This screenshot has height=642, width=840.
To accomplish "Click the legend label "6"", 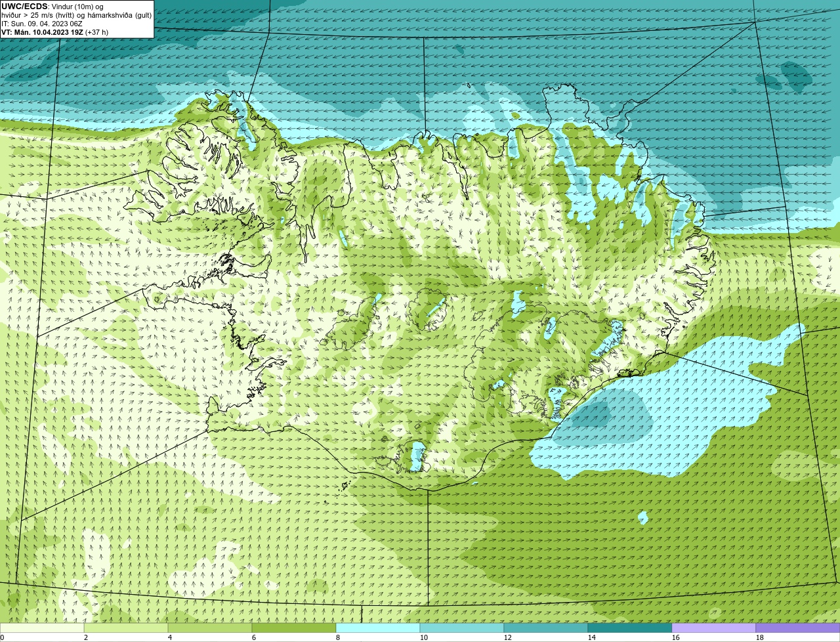I will click(x=253, y=637).
